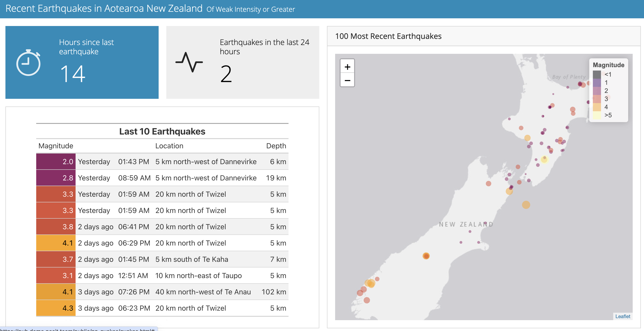The image size is (644, 331).
Task: Click the Hours since last earthquake box
Action: [x=82, y=62]
